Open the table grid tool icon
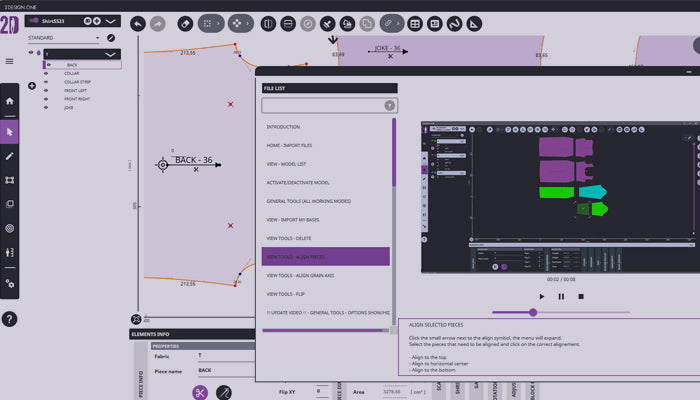This screenshot has height=400, width=700. (x=415, y=22)
